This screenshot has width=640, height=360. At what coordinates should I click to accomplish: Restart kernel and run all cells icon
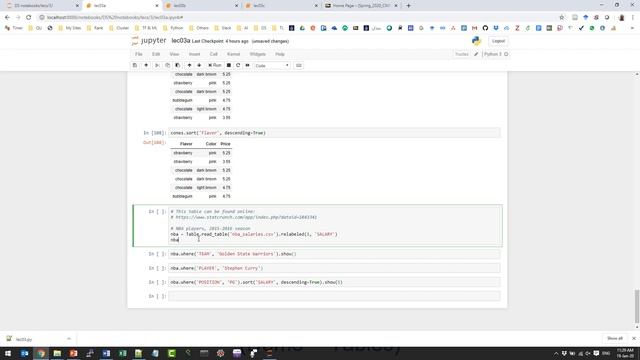pyautogui.click(x=247, y=65)
